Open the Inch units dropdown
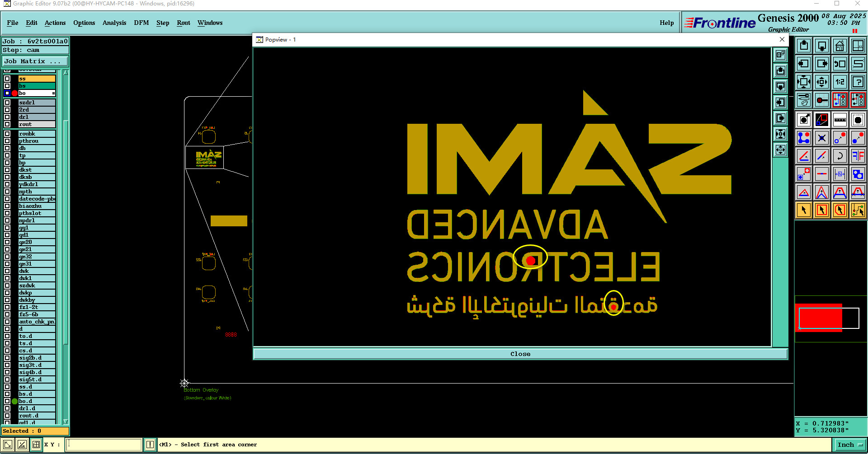The height and width of the screenshot is (454, 868). pos(850,445)
